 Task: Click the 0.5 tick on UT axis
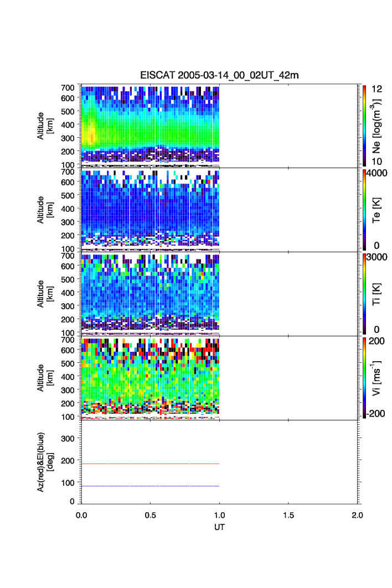(x=150, y=516)
